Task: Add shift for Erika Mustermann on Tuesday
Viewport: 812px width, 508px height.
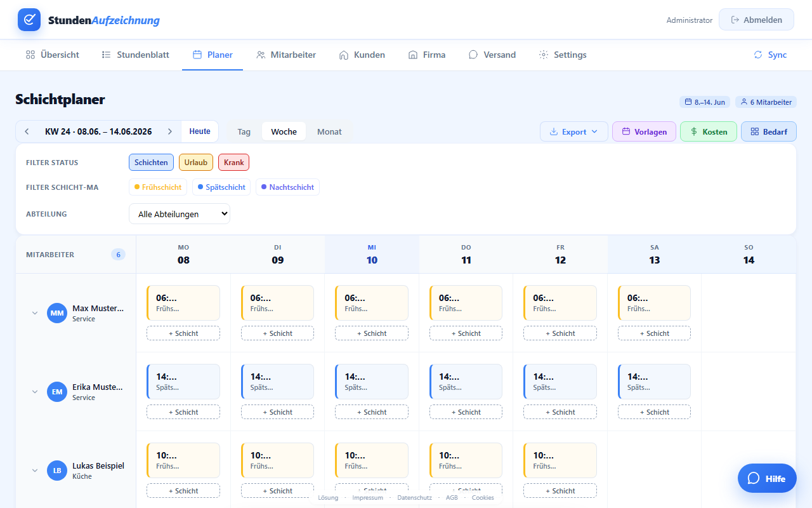Action: click(x=277, y=412)
